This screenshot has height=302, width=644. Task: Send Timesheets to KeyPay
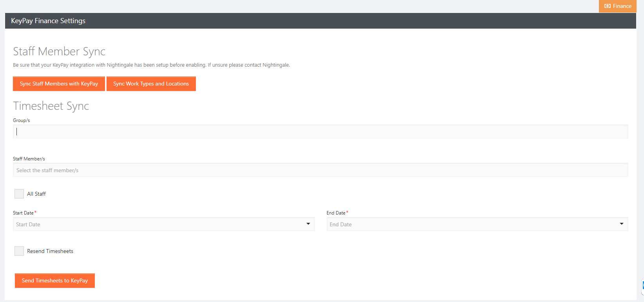55,280
